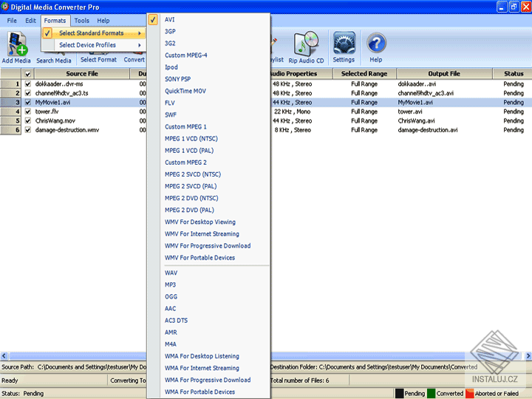Open the Help menu in menu bar
Image resolution: width=532 pixels, height=399 pixels.
click(103, 21)
